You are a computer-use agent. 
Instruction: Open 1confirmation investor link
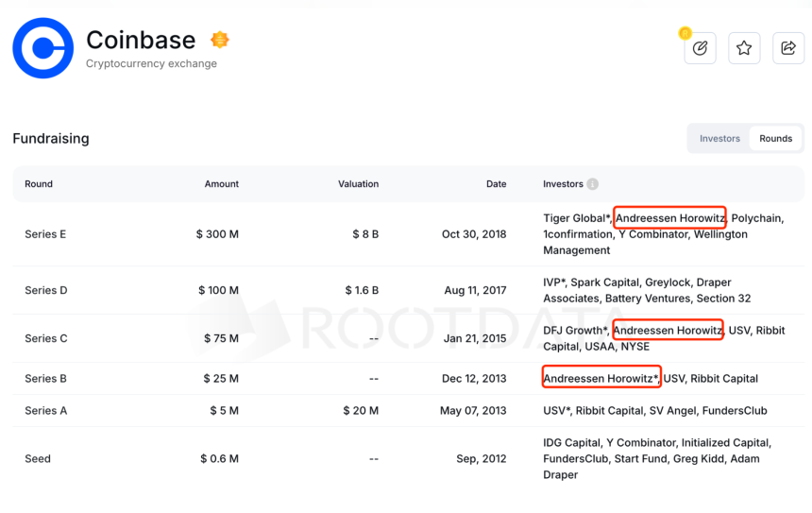pyautogui.click(x=578, y=234)
